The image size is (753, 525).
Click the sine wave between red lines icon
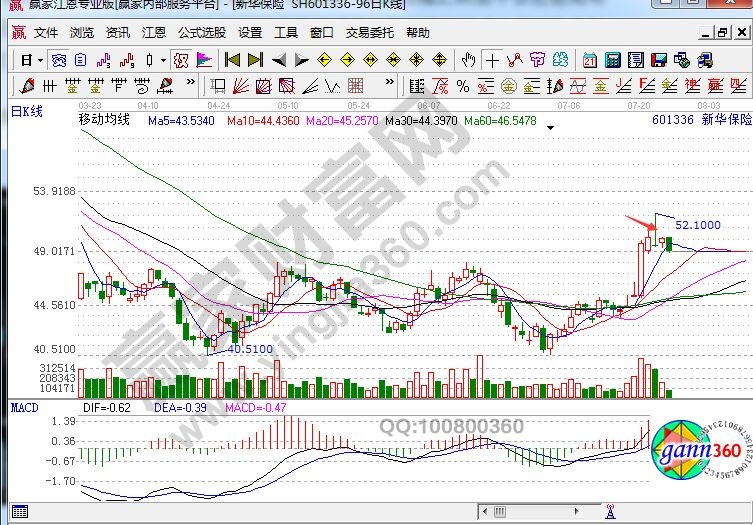click(x=578, y=86)
